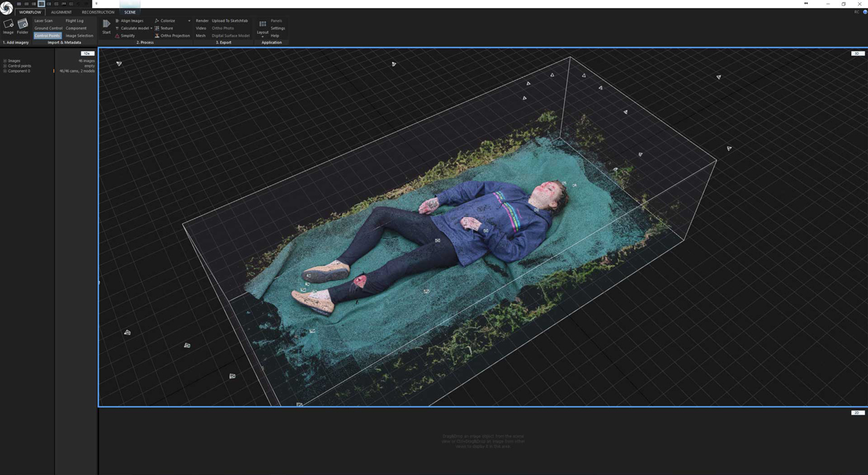Screen dimensions: 868x475
Task: Click the '46 images' count text
Action: (x=86, y=61)
